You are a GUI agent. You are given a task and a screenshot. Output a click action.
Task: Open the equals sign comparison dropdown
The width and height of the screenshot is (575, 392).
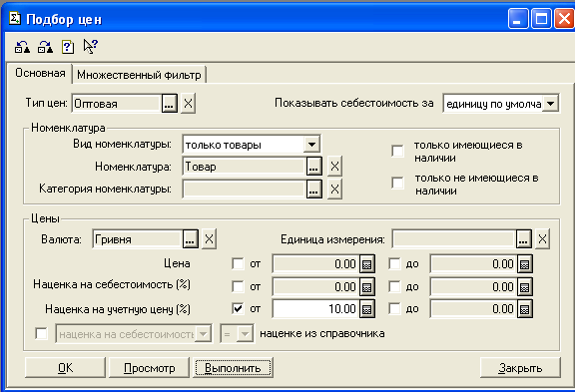click(245, 334)
